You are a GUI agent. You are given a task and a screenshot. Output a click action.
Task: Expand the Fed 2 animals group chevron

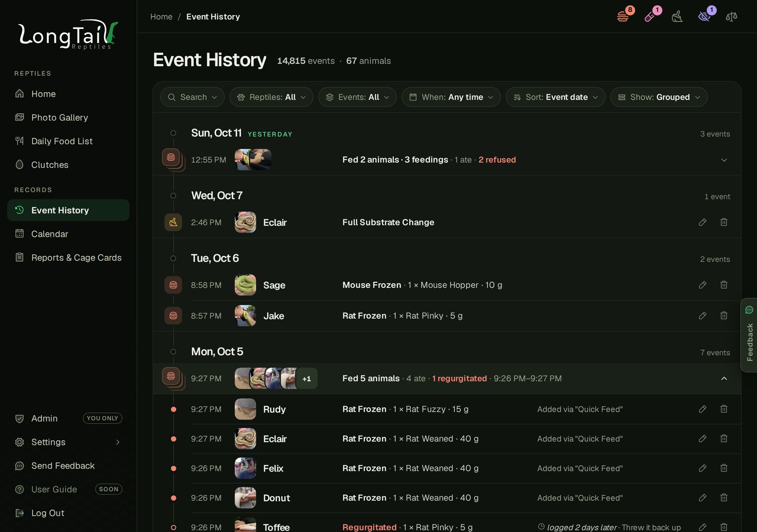coord(724,160)
